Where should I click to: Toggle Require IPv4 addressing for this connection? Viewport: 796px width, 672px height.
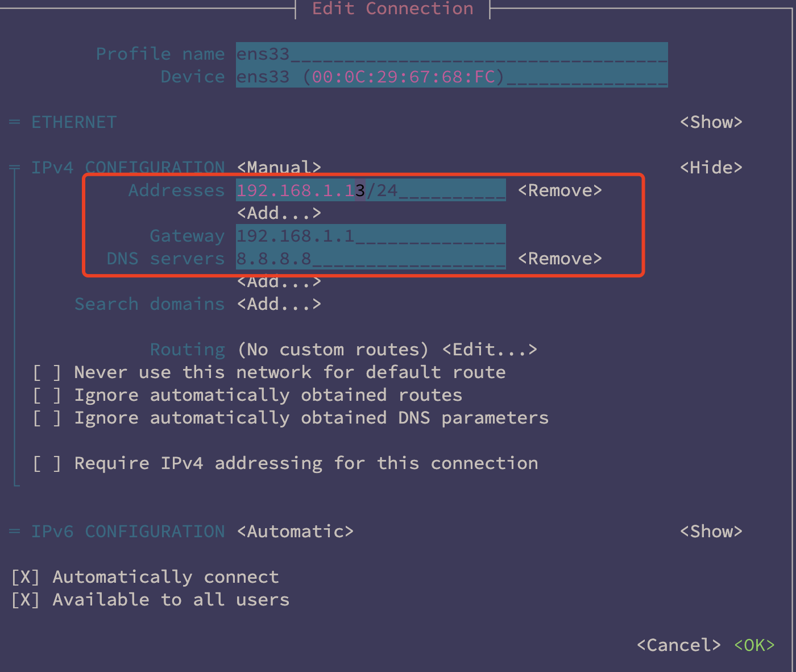click(47, 464)
